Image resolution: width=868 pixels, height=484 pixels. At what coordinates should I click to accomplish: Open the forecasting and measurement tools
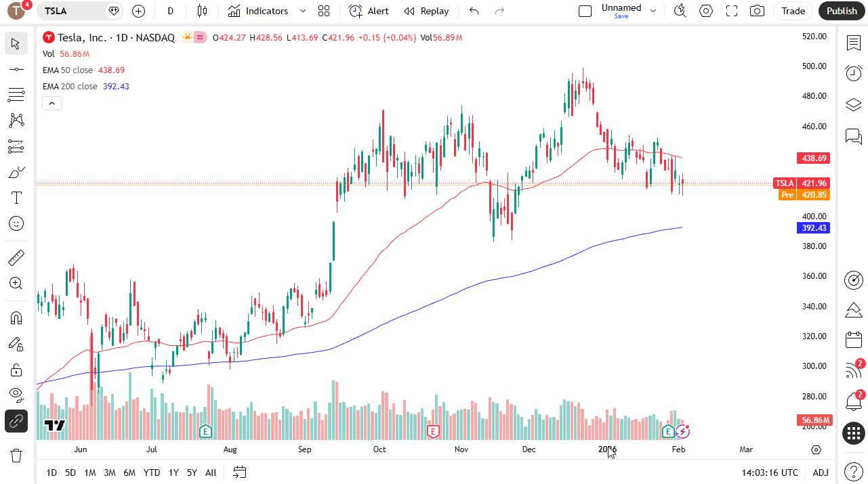point(16,146)
